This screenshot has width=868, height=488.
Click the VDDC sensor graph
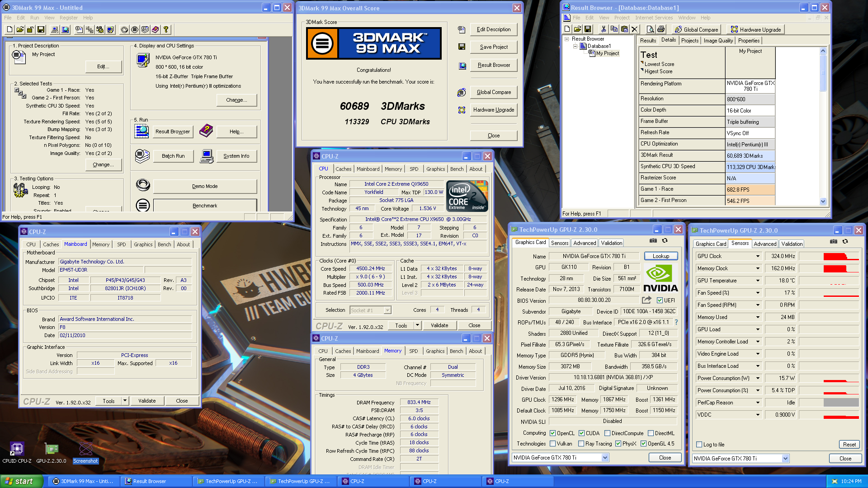(829, 415)
